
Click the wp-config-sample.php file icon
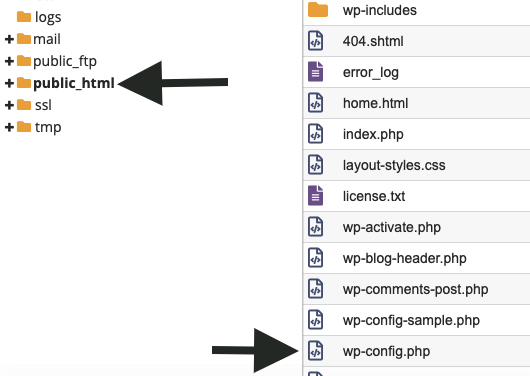tap(315, 320)
